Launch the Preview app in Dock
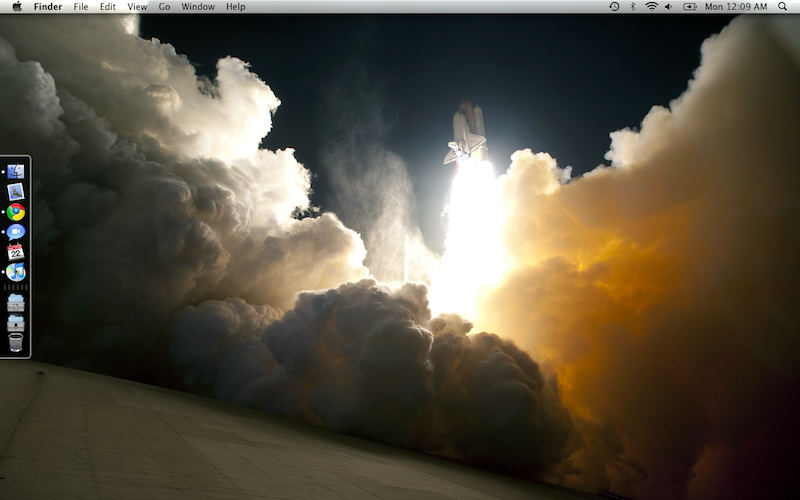Screen dimensions: 800x500 point(16,192)
